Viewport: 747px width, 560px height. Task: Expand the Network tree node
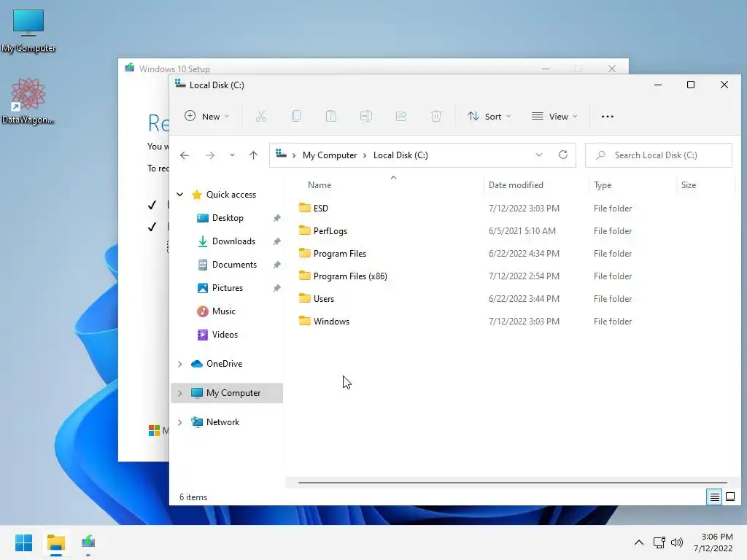(180, 422)
